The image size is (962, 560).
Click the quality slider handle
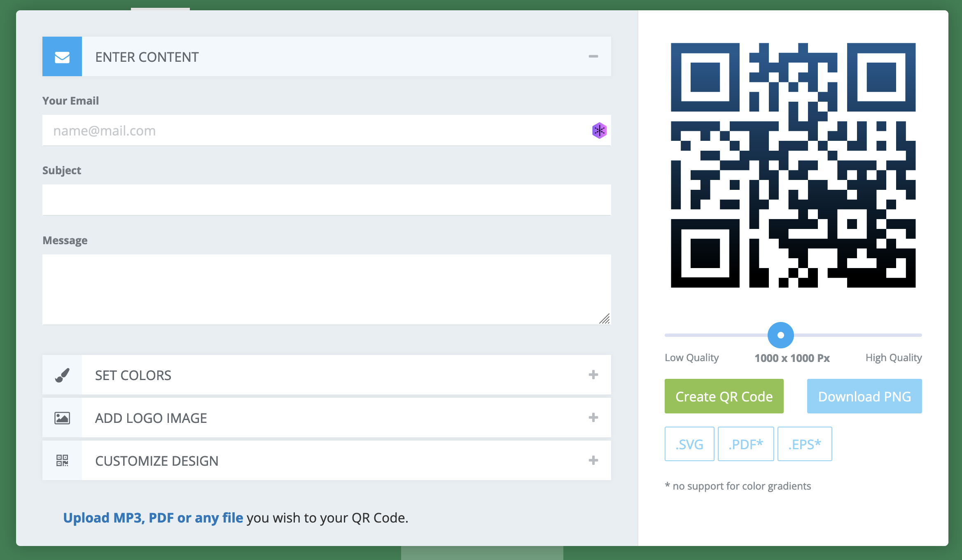tap(780, 335)
